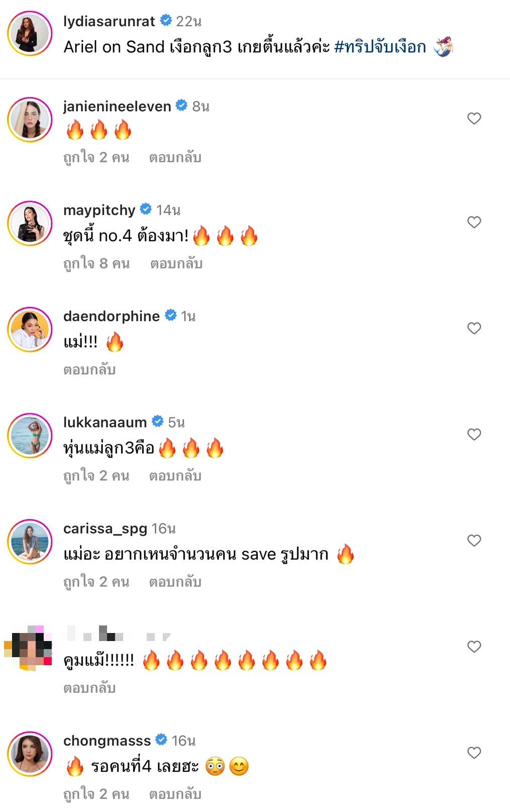Like janienineeleven's fire emoji comment
510x812 pixels.
474,119
